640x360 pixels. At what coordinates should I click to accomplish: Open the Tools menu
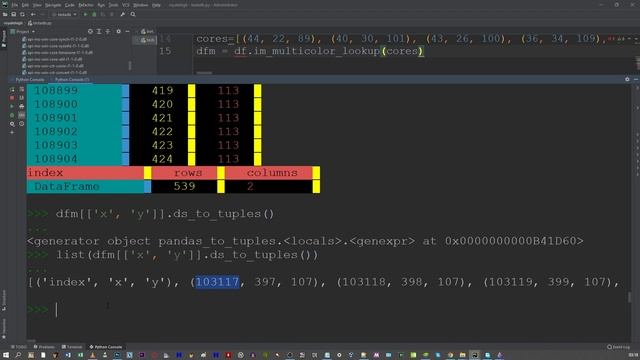[113, 5]
